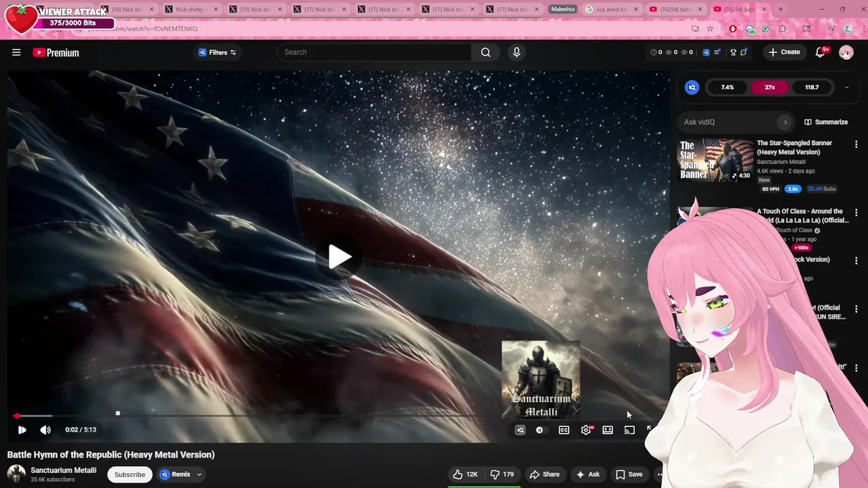Toggle closed captions (CC)
Screen dimensions: 868x488
564,430
